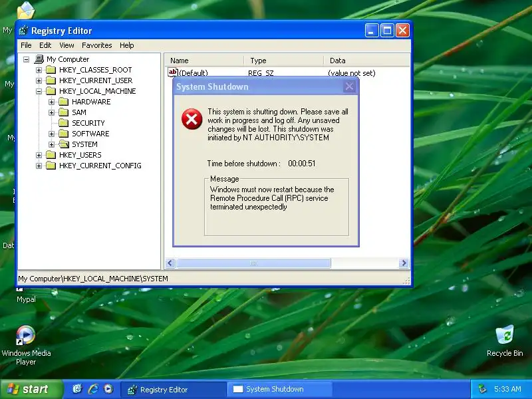Click the status bar path My Computer\HKEY_LOCAL_MACHINE\SYSTEM

point(93,279)
